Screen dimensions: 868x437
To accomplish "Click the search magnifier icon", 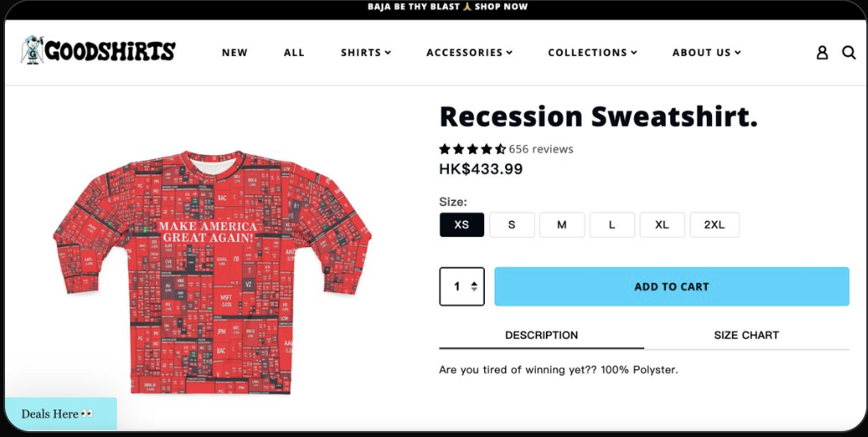I will [849, 53].
